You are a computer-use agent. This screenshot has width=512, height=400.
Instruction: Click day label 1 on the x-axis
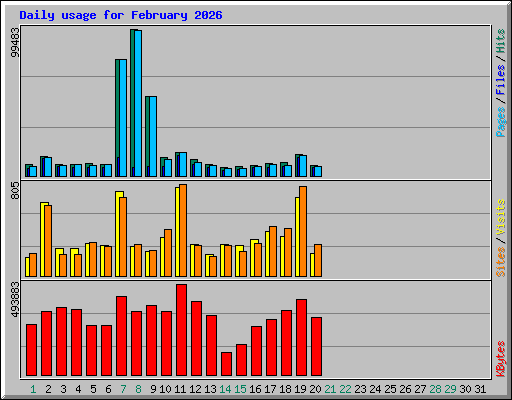(33, 389)
